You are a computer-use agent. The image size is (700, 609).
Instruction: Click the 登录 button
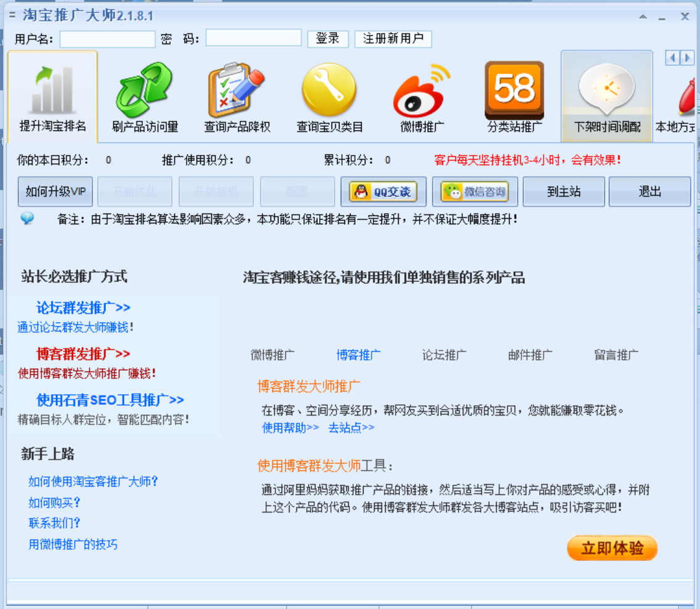328,39
